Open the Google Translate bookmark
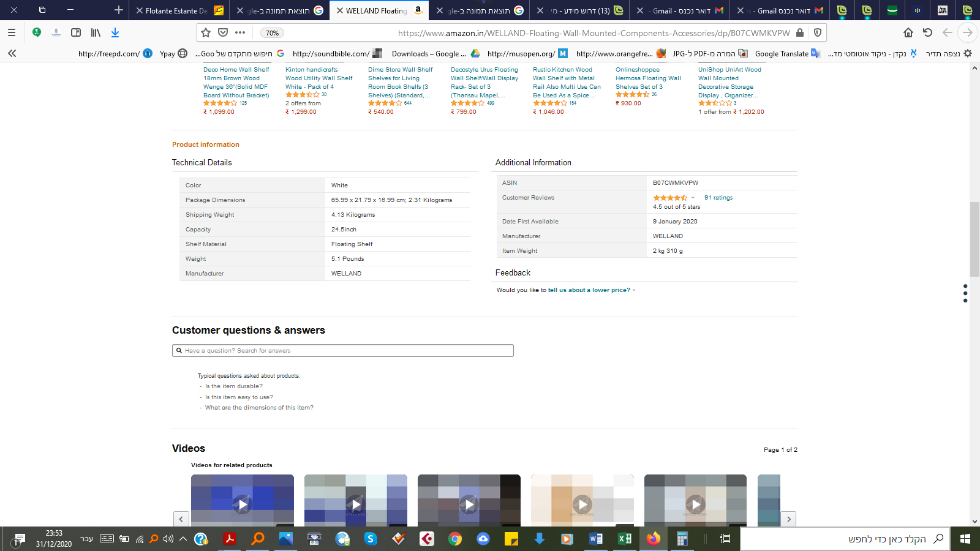Screen dimensions: 980x551 [788, 54]
